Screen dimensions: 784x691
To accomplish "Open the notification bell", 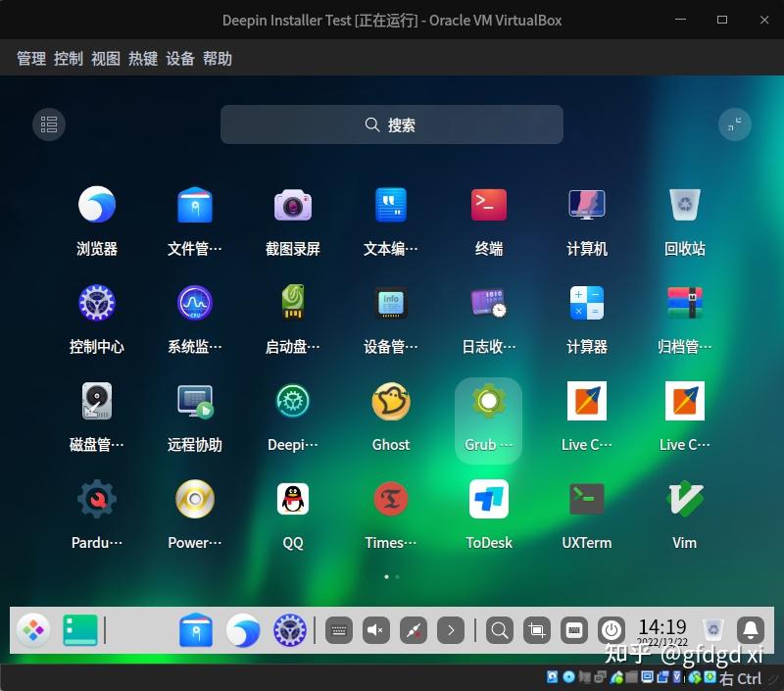I will [x=750, y=630].
